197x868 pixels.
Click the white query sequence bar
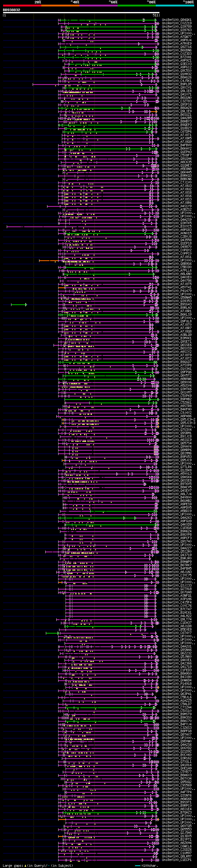[x=81, y=13]
